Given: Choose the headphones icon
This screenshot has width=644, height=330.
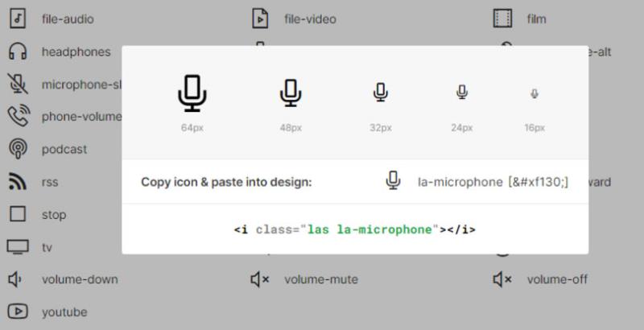Looking at the screenshot, I should 18,52.
